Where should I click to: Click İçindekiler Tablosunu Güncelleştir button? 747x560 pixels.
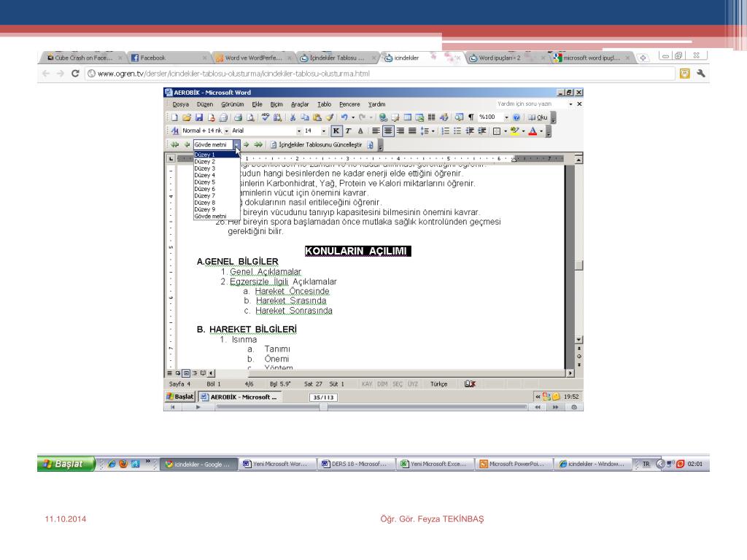(x=317, y=145)
